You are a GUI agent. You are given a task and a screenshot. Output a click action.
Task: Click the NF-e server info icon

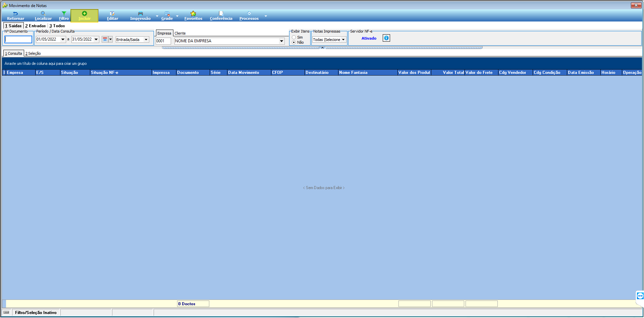pyautogui.click(x=386, y=38)
